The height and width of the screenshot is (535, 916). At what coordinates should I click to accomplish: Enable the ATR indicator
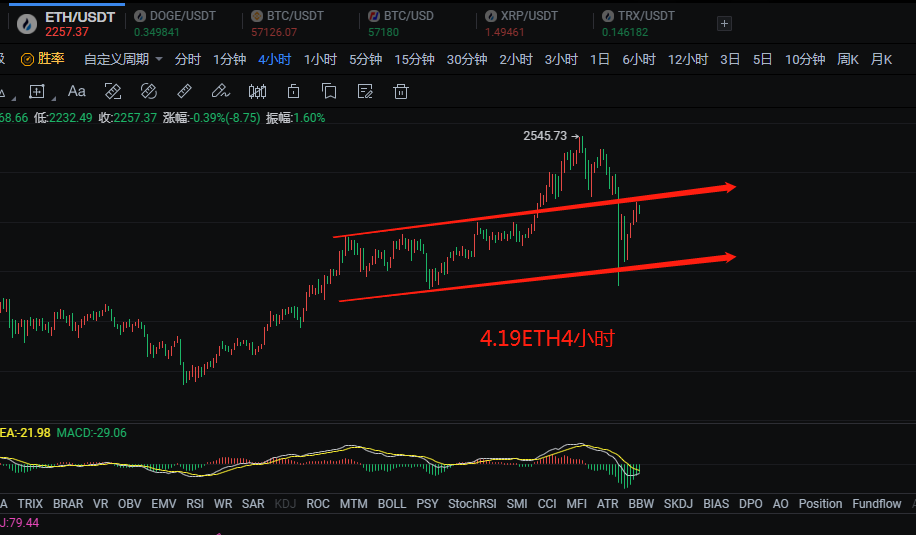(x=608, y=503)
